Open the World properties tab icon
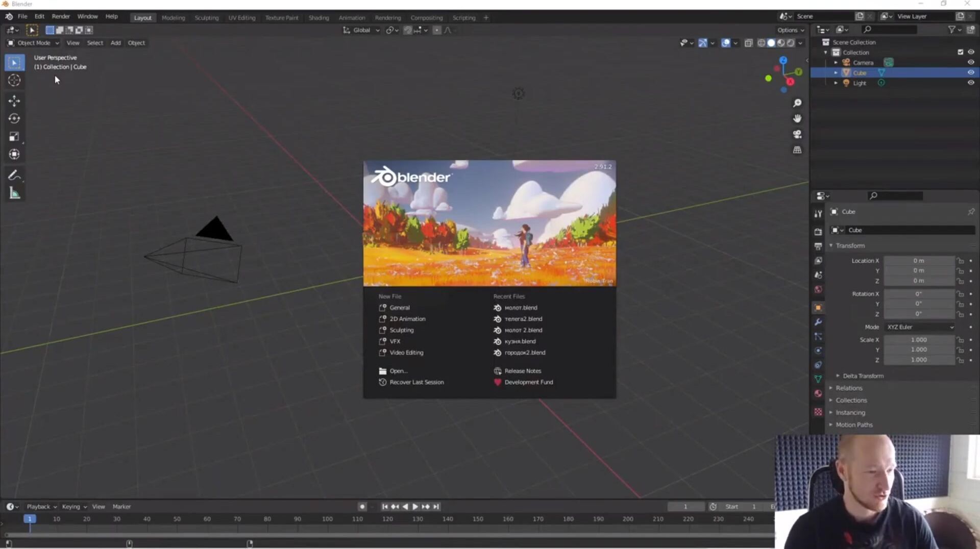Screen dimensions: 980x549 tap(818, 289)
